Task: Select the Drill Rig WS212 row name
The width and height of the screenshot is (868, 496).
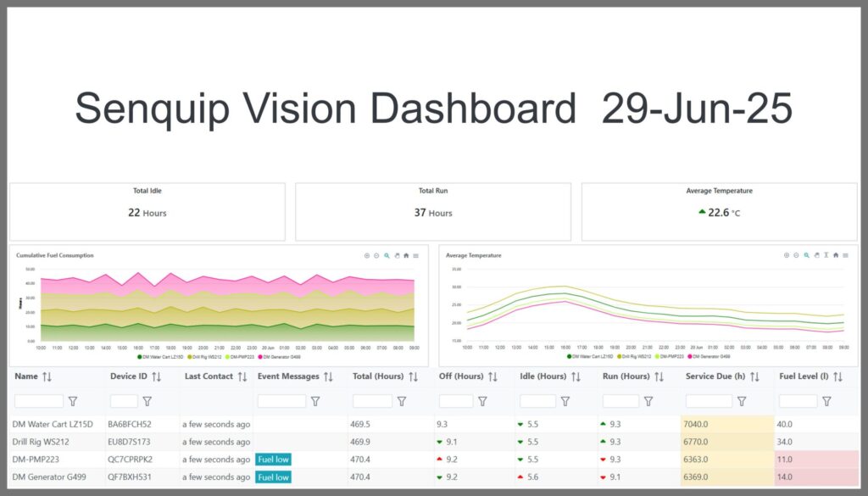Action: [x=41, y=443]
